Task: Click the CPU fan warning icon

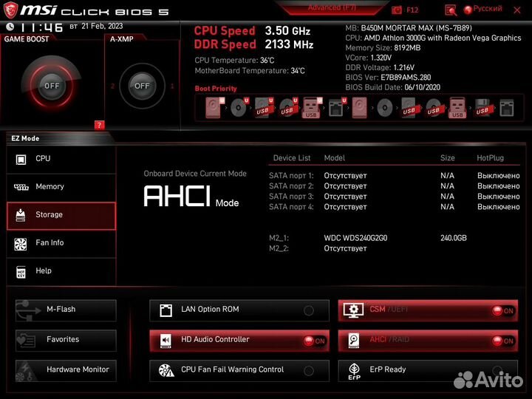Action: tap(166, 370)
